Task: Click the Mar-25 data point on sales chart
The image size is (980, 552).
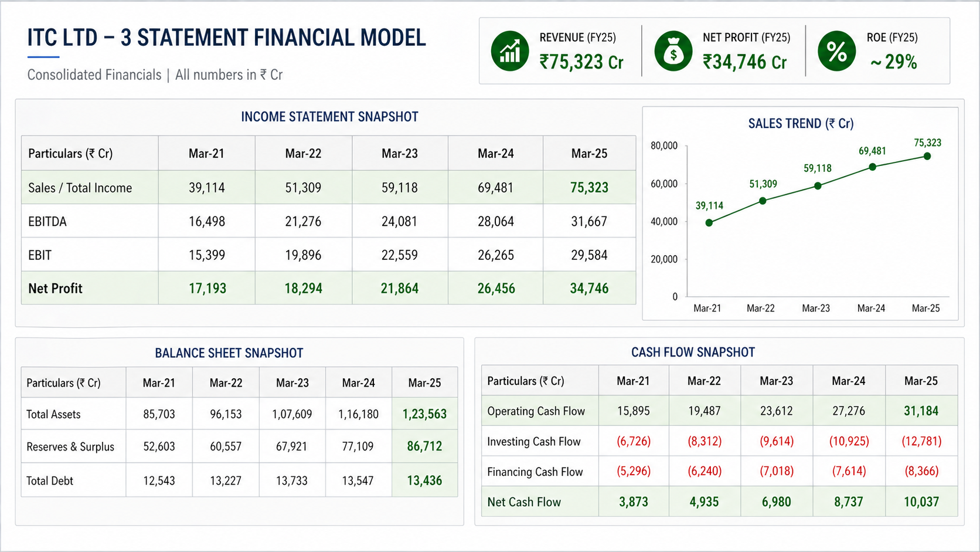Action: tap(927, 156)
